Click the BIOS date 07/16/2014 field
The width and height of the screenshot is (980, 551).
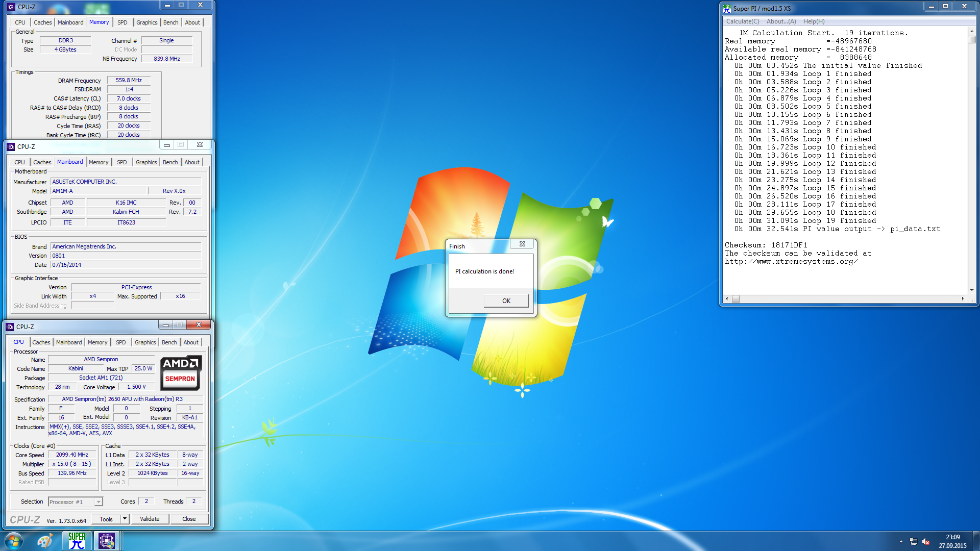pos(126,265)
